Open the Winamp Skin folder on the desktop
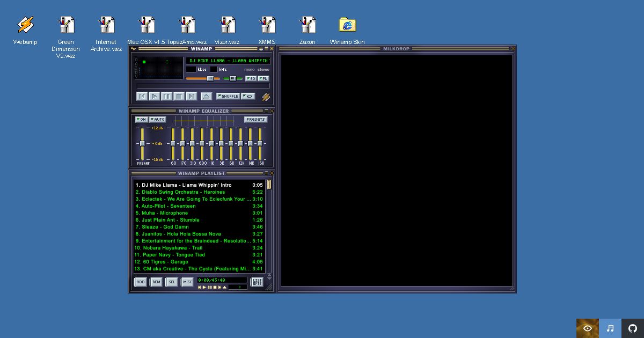644x338 pixels. click(347, 24)
